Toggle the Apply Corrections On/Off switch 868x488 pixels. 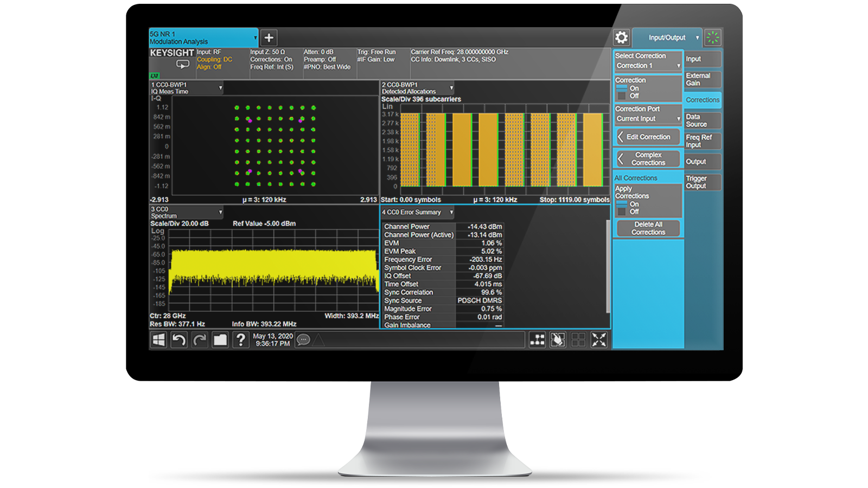pyautogui.click(x=622, y=208)
